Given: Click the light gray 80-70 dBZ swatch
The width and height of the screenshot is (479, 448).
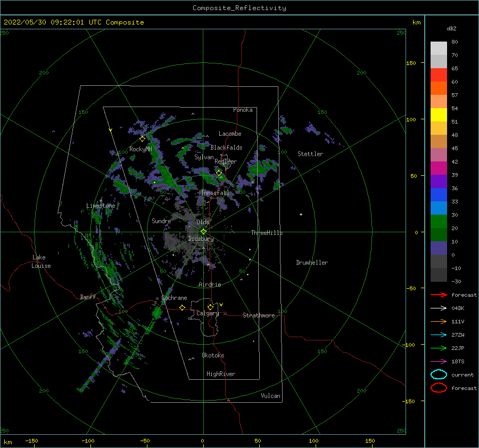Looking at the screenshot, I should [x=439, y=48].
